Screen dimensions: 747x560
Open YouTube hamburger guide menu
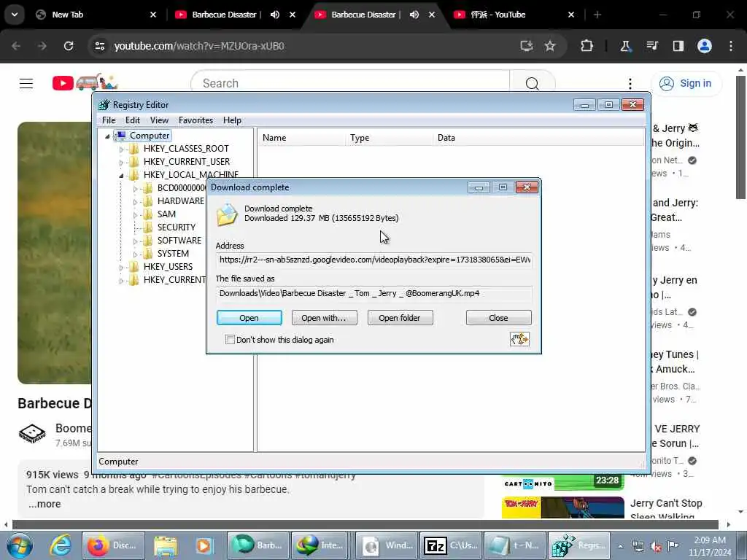[x=26, y=83]
